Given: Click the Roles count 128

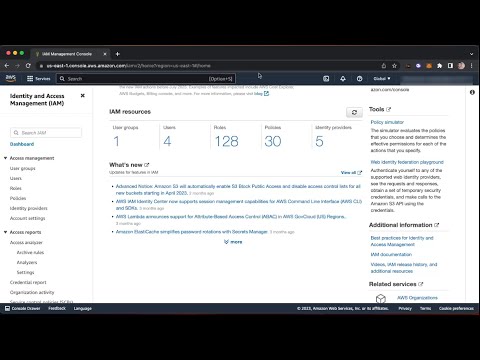Looking at the screenshot, I should pos(226,141).
